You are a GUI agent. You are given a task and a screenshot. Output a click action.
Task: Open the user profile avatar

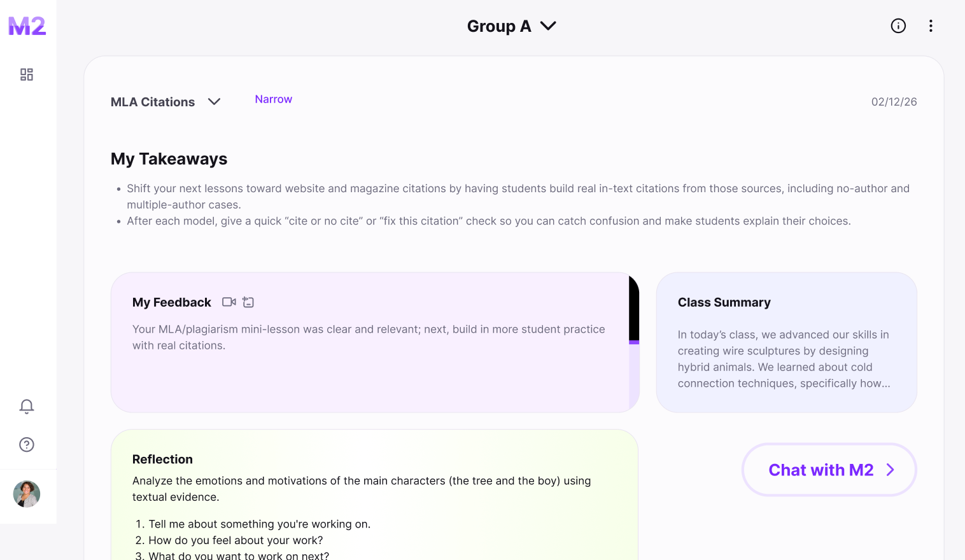[27, 494]
